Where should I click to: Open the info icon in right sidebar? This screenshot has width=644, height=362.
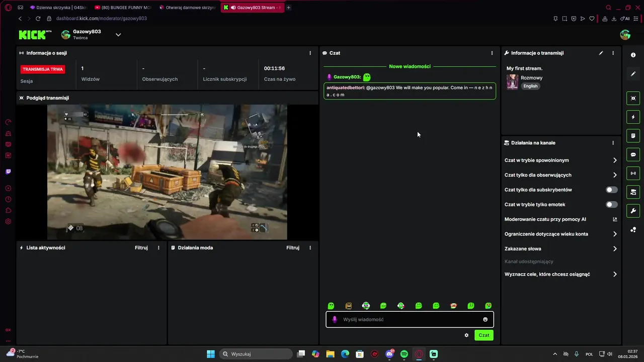[x=633, y=55]
